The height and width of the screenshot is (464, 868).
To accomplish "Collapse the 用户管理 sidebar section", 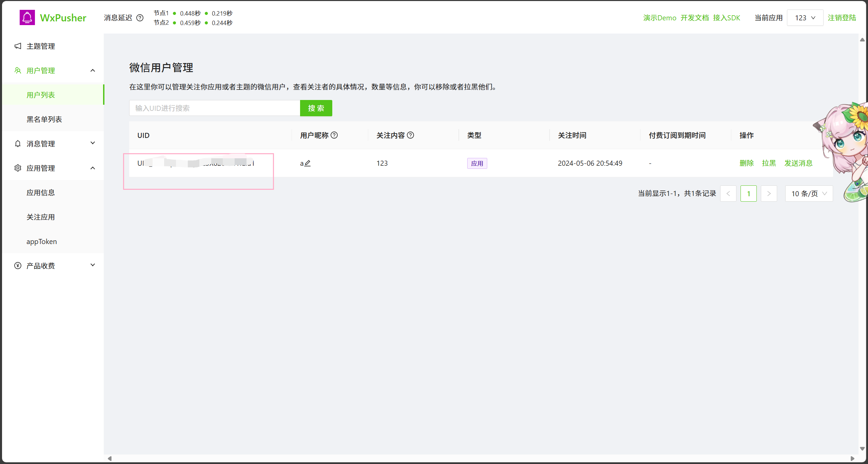I will pos(93,70).
